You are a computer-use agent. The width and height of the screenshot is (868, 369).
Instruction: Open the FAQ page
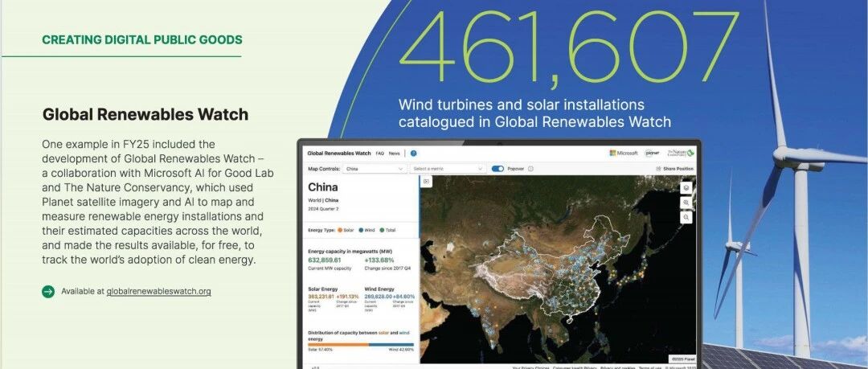[x=379, y=154]
